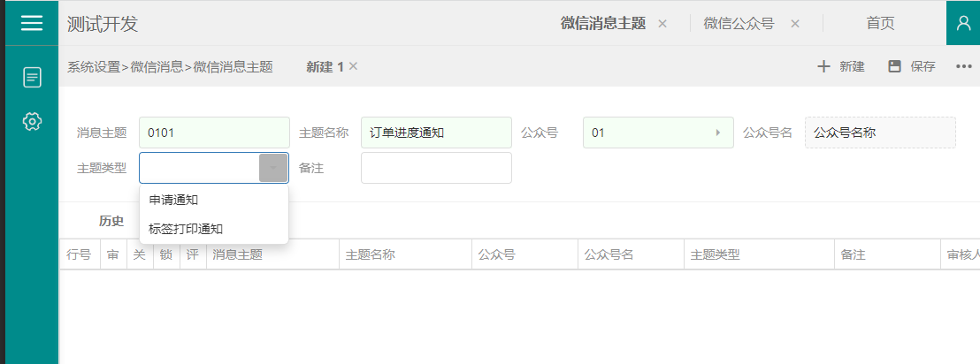Click the 备注 input field
The width and height of the screenshot is (980, 364).
click(436, 168)
